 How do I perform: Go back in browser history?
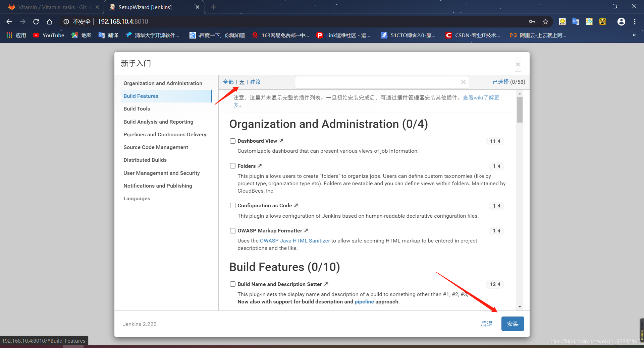click(9, 22)
